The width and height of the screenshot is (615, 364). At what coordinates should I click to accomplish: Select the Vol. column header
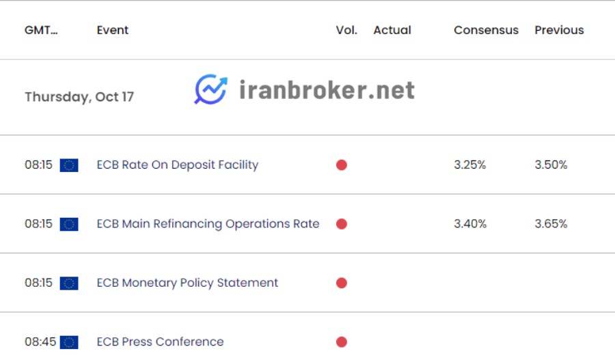tap(346, 30)
